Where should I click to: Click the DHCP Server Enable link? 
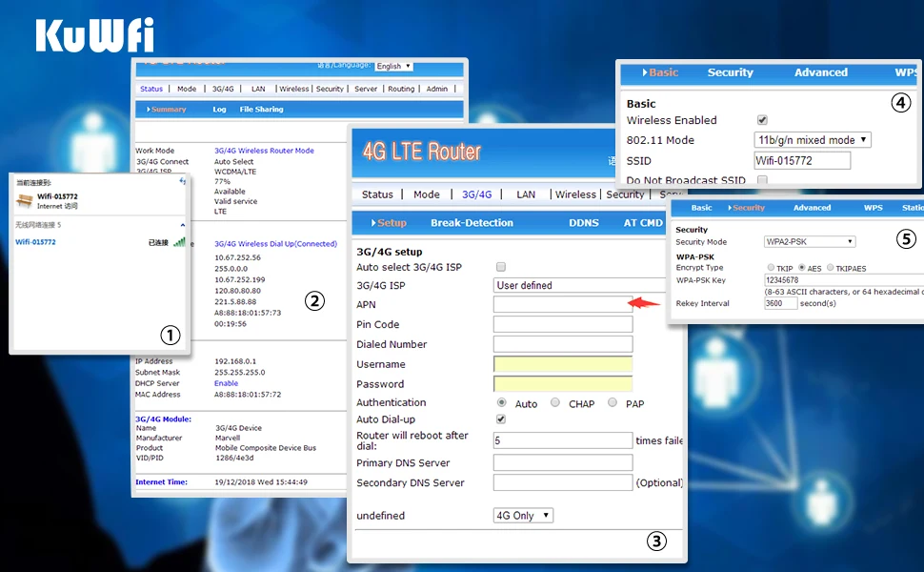click(x=226, y=382)
